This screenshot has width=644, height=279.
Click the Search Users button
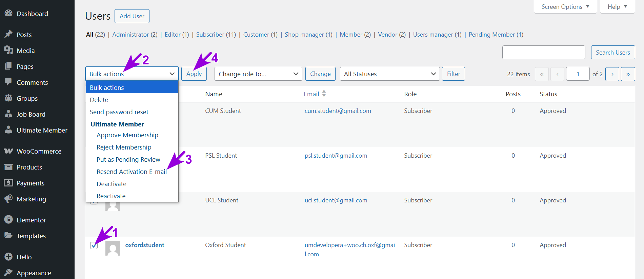tap(613, 53)
